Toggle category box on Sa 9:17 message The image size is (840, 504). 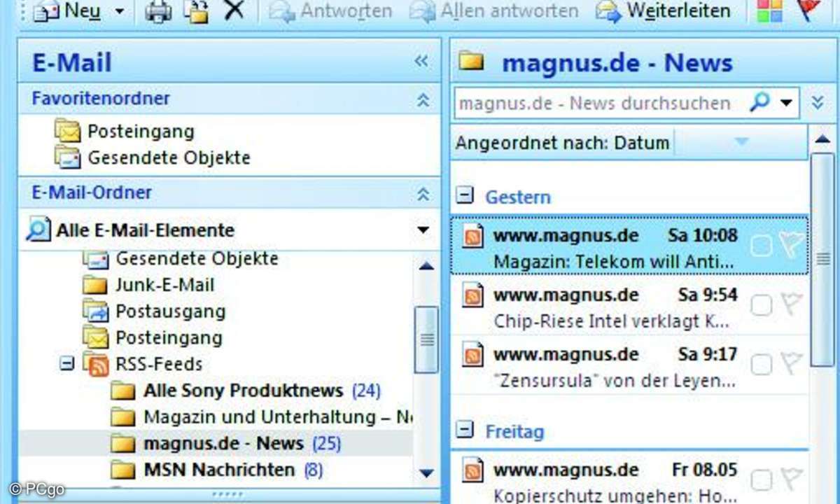pos(762,364)
